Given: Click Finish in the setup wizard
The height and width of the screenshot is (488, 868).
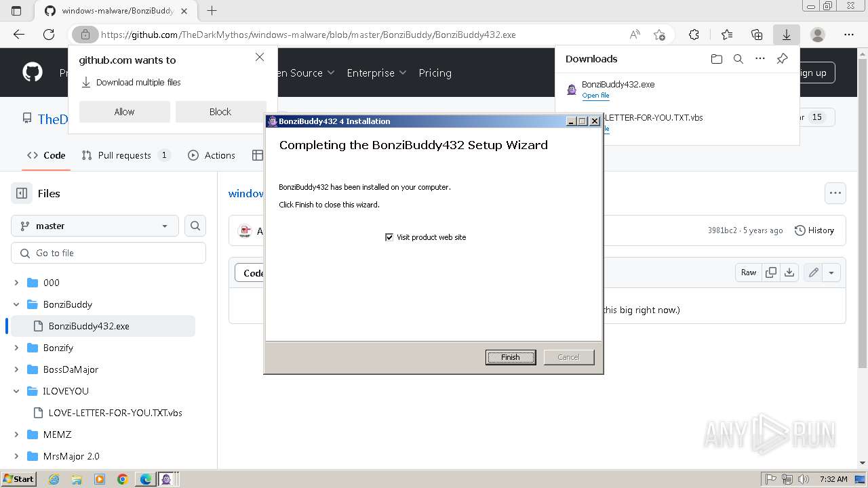Looking at the screenshot, I should (511, 357).
